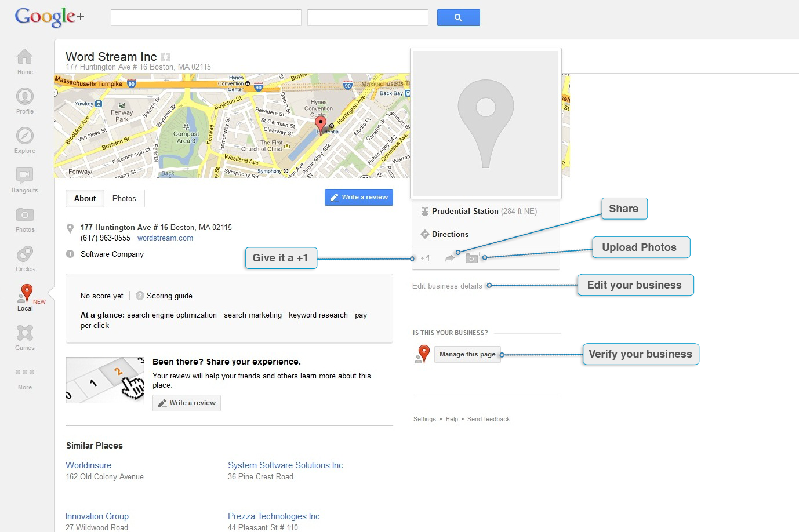Image resolution: width=799 pixels, height=532 pixels.
Task: Click the red map marker pin
Action: point(320,124)
